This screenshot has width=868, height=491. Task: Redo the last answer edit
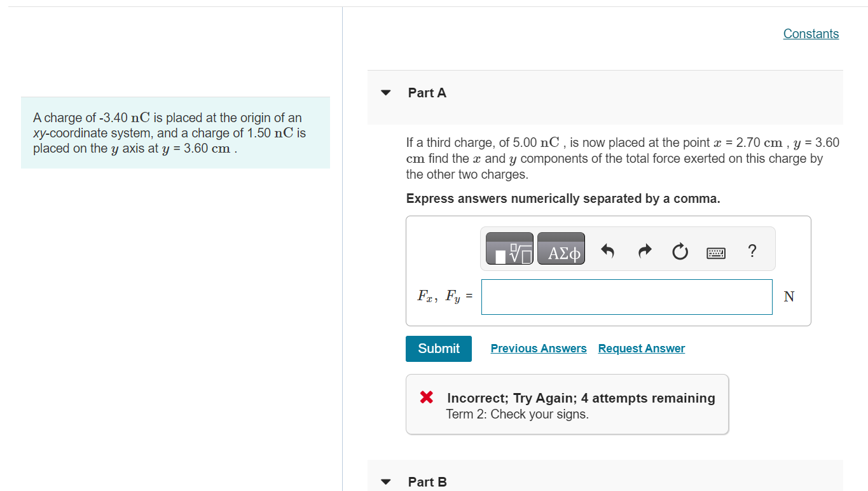[x=645, y=252]
